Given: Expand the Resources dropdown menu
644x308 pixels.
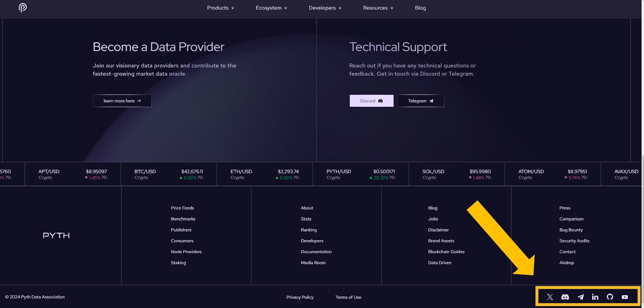Looking at the screenshot, I should [378, 8].
